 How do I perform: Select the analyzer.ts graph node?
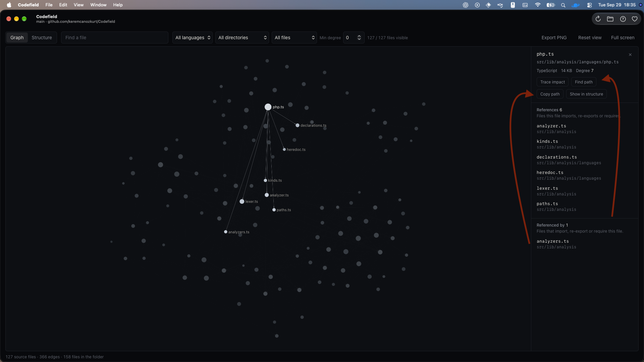point(267,195)
